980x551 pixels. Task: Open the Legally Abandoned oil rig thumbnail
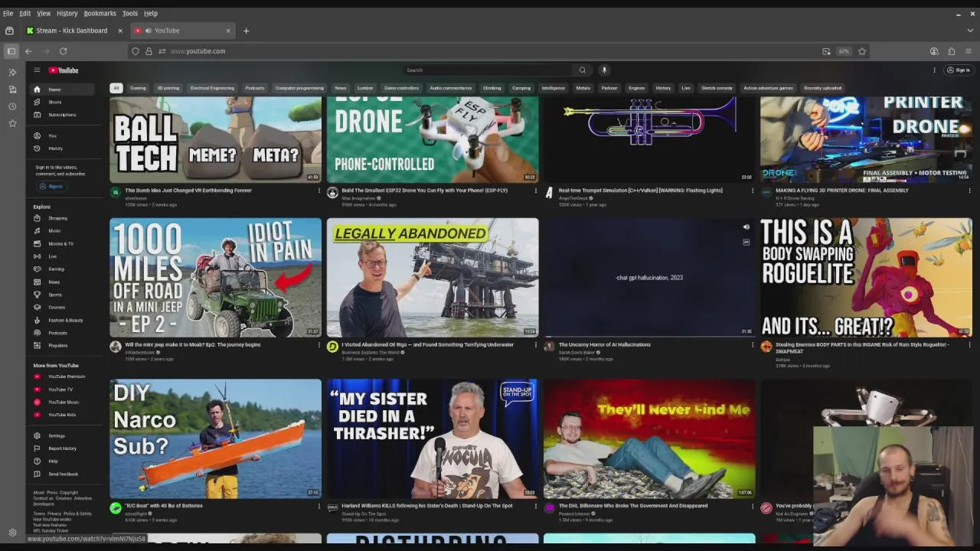433,278
